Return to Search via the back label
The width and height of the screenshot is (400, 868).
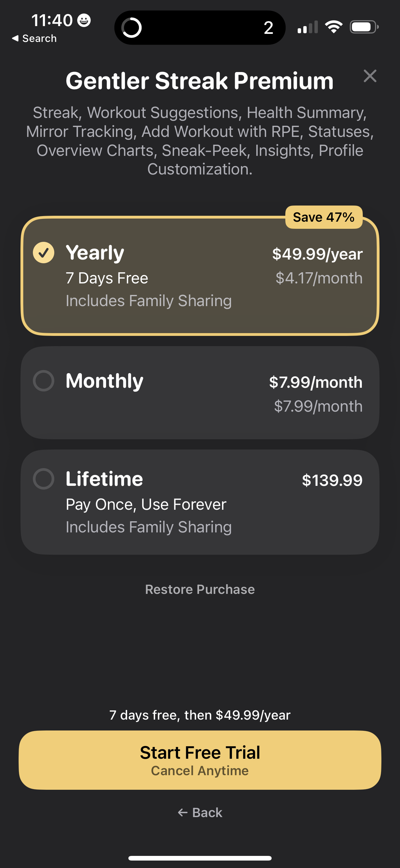34,38
